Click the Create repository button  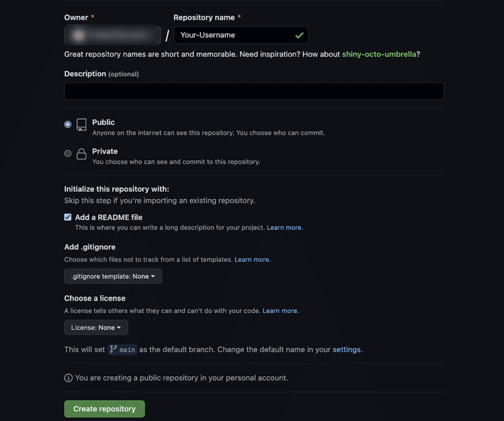coord(105,409)
